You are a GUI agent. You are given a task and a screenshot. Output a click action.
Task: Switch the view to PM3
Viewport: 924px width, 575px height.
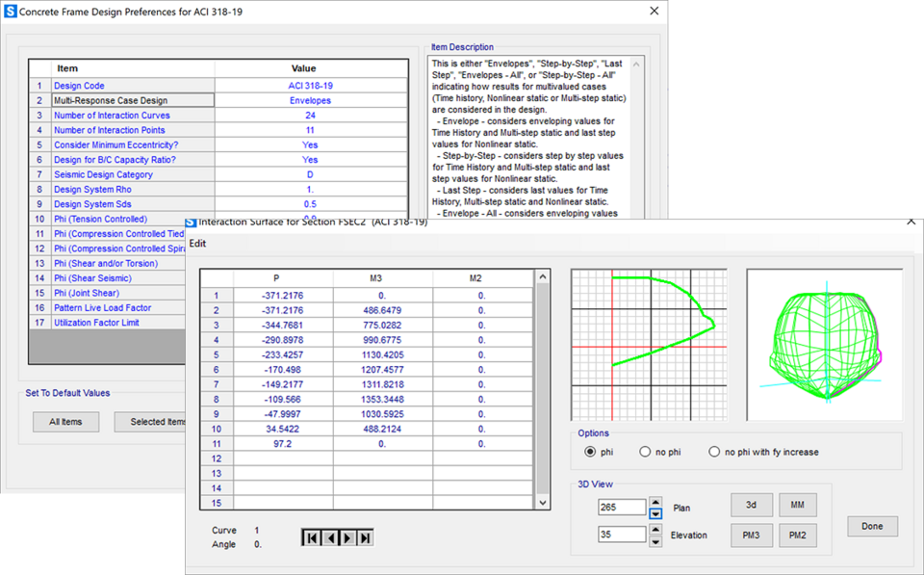(752, 536)
